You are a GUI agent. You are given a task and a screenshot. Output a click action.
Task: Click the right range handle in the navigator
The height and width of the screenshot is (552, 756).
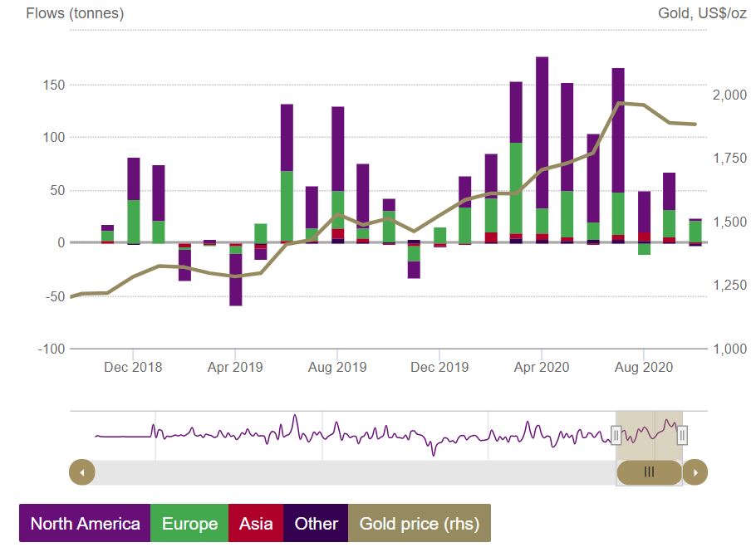[682, 434]
